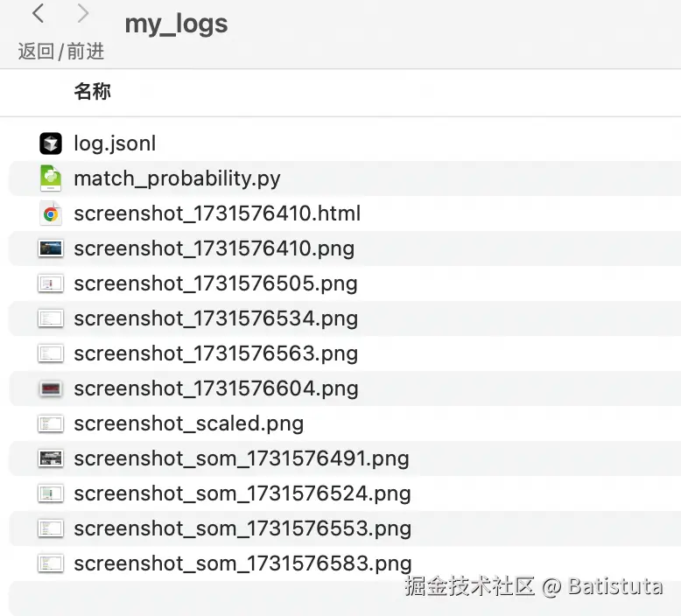Sort files by the 名称 column header
This screenshot has width=681, height=616.
pos(92,91)
